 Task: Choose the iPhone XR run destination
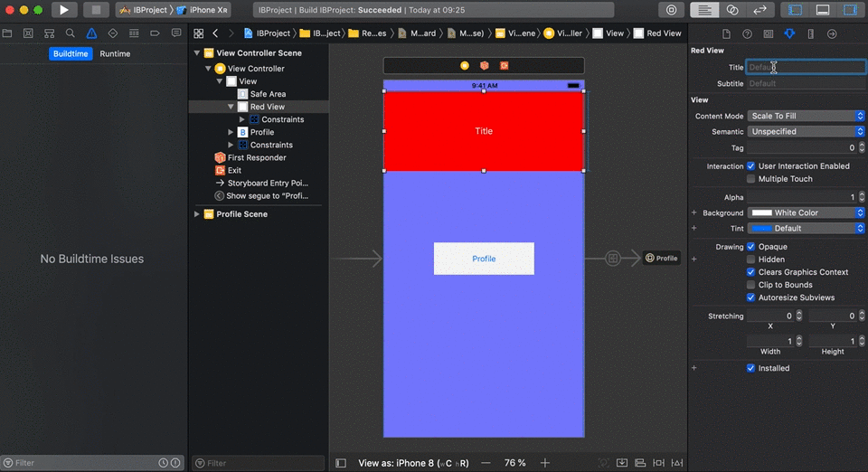click(202, 10)
